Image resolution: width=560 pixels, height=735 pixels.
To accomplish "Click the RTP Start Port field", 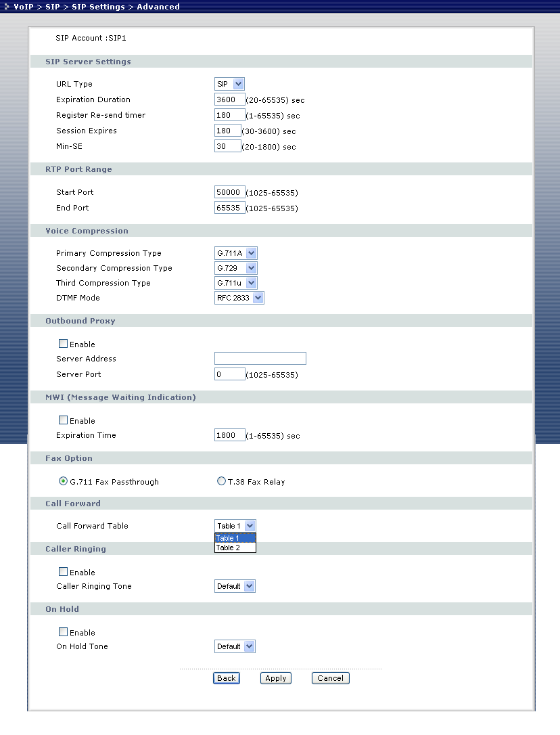I will (229, 192).
